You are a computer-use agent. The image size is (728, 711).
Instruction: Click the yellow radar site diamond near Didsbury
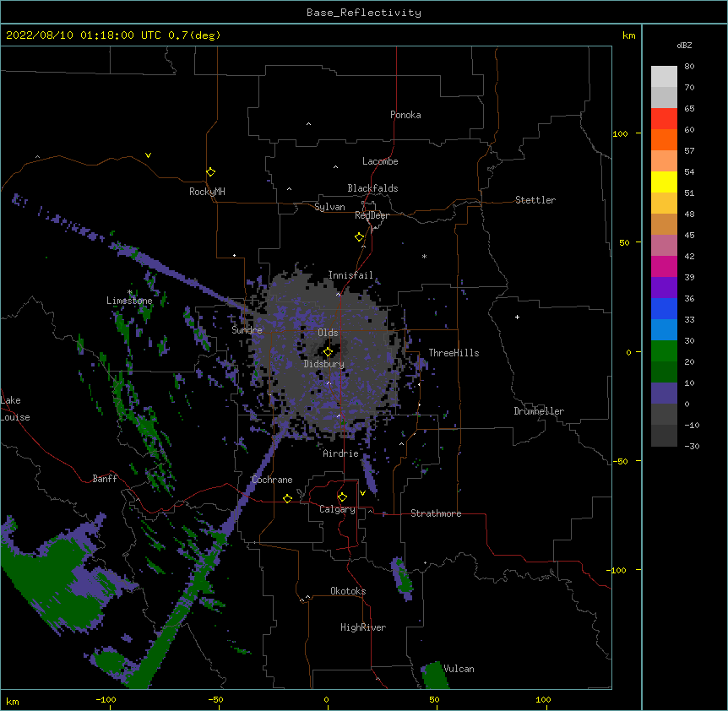[x=328, y=352]
